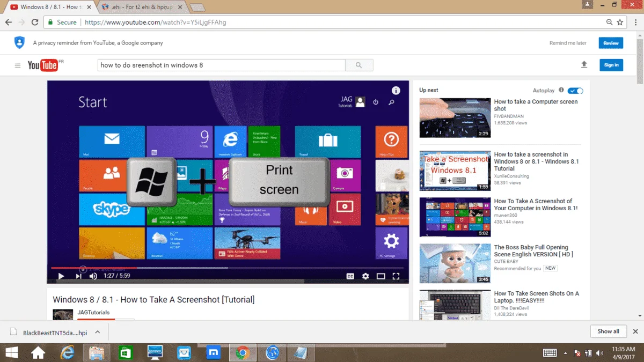This screenshot has height=362, width=644.
Task: Open 'How To Take Screen Shots On A Laptop' title
Action: click(537, 297)
